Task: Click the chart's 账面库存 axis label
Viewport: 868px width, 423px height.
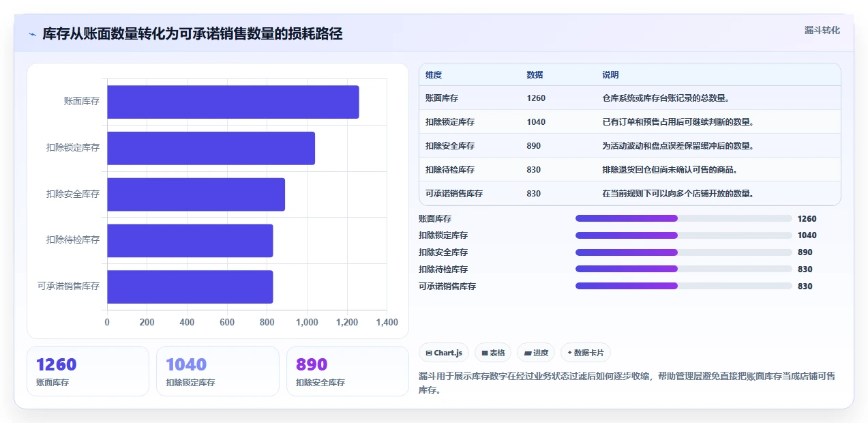Action: [x=82, y=101]
